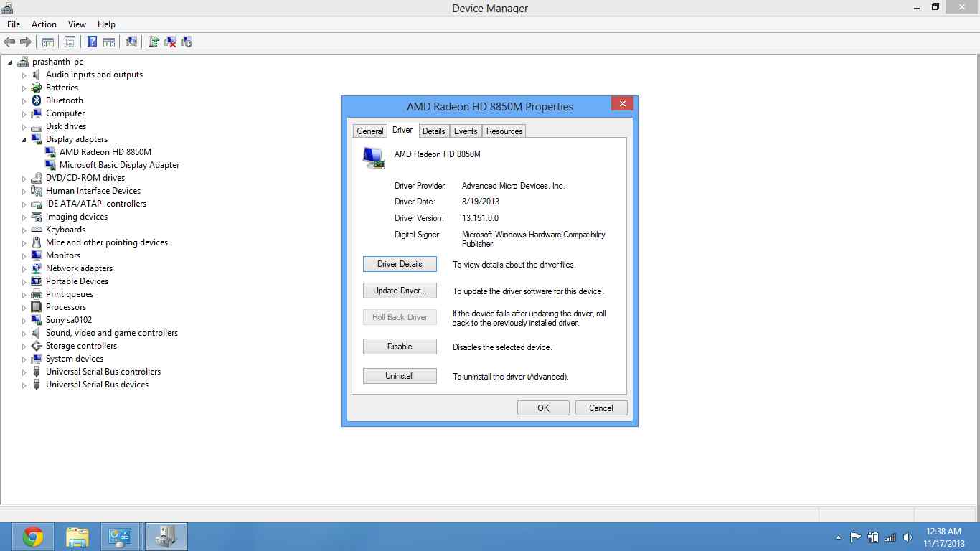Expand the DVD/CD-ROM drives node
Viewport: 980px width, 551px height.
coord(24,179)
